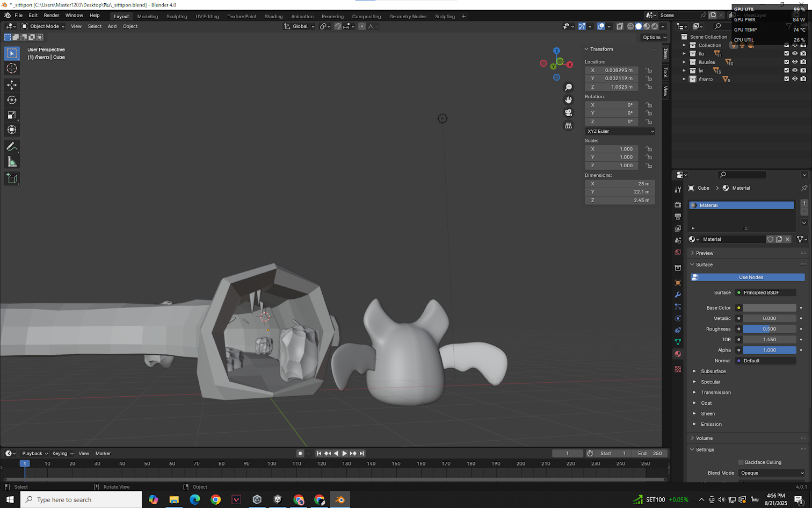Enable the Backface Culling checkbox
The width and height of the screenshot is (812, 508).
pos(741,462)
